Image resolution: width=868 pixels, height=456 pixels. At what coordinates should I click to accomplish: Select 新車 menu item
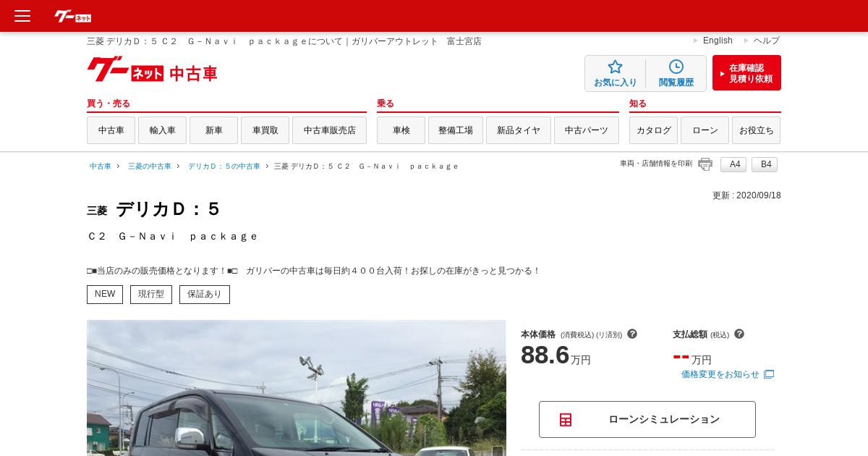[213, 130]
